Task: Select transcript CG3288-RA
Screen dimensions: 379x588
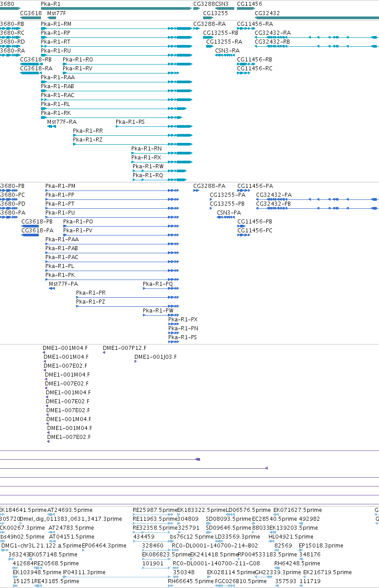Action: tap(209, 24)
